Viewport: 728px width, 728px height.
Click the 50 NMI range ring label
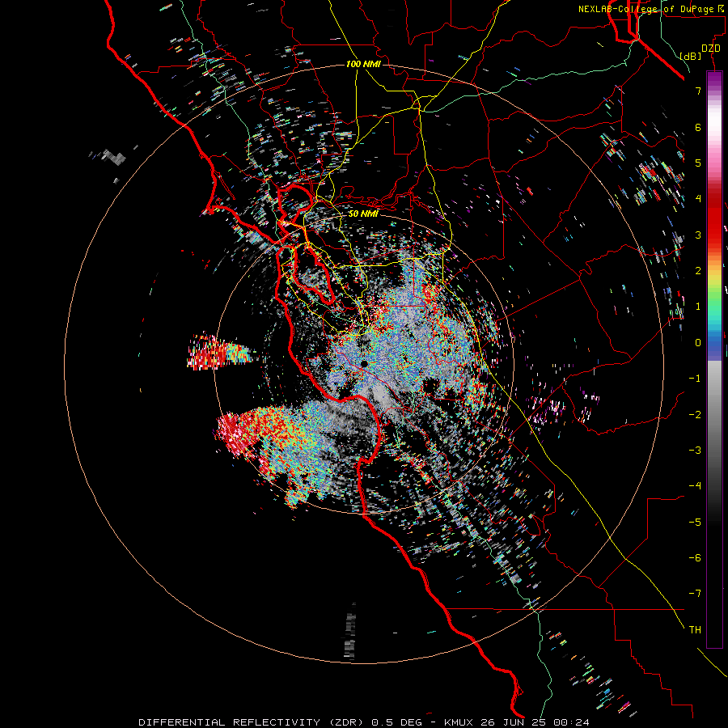point(363,214)
